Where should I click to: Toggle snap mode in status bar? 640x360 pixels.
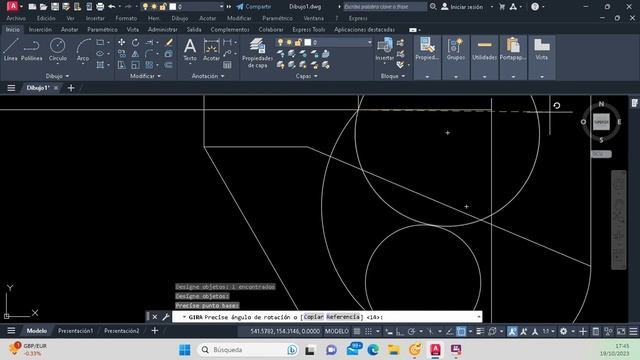(x=368, y=331)
